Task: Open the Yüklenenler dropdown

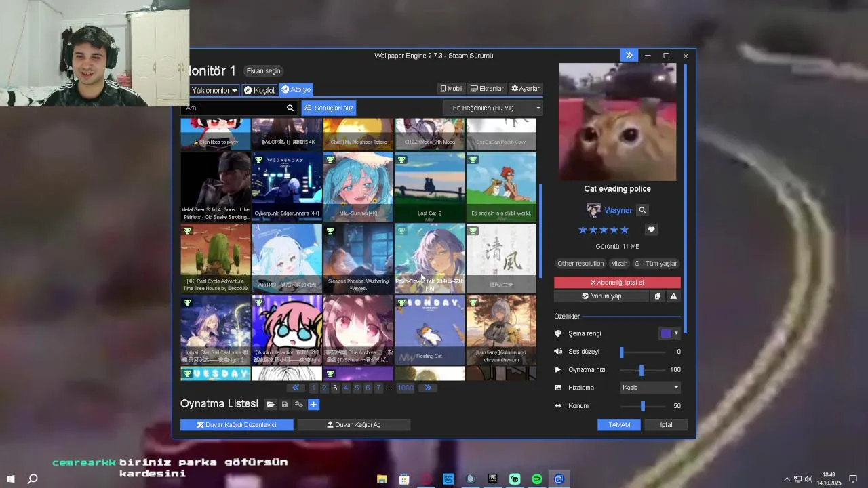Action: tap(214, 90)
